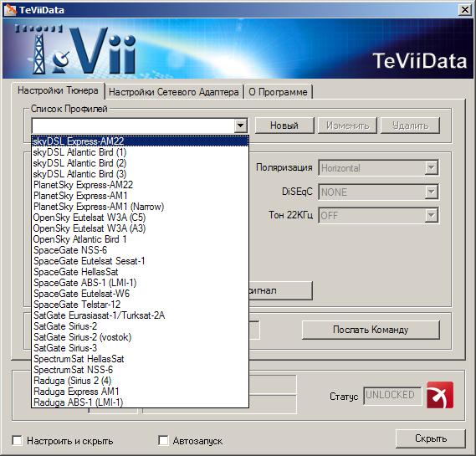Switch to Настройки Сетевого Адаптера tab
The image size is (476, 456).
click(174, 92)
